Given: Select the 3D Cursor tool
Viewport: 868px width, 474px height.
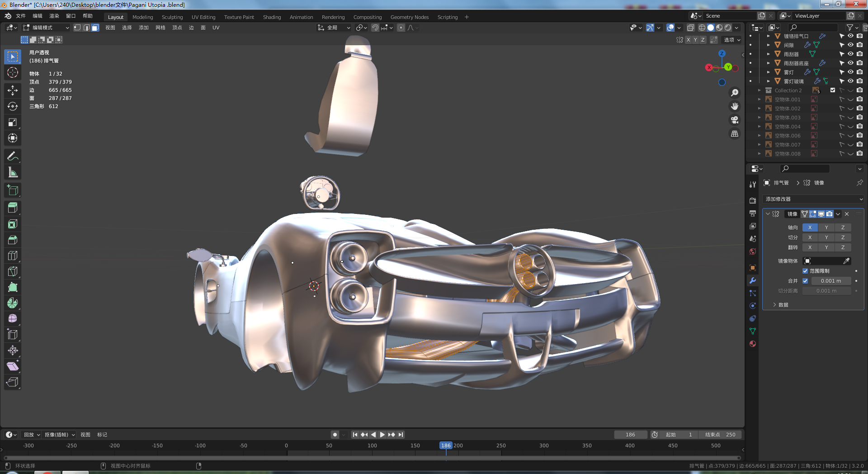Looking at the screenshot, I should click(x=13, y=72).
